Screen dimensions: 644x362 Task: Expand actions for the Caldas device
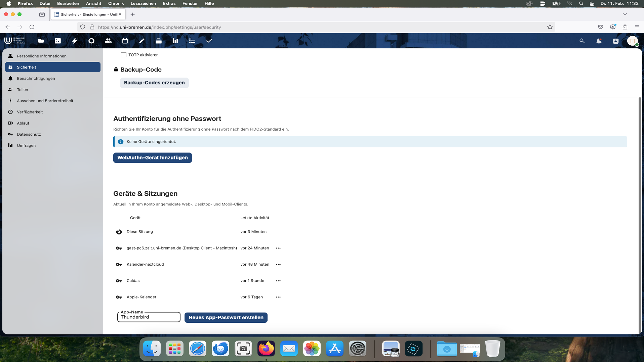tap(278, 281)
